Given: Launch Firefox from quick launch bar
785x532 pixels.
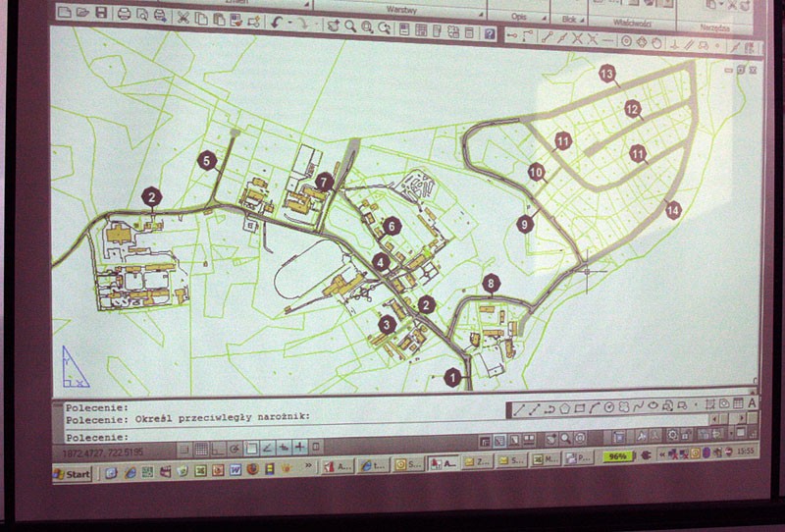Looking at the screenshot, I should click(x=253, y=469).
